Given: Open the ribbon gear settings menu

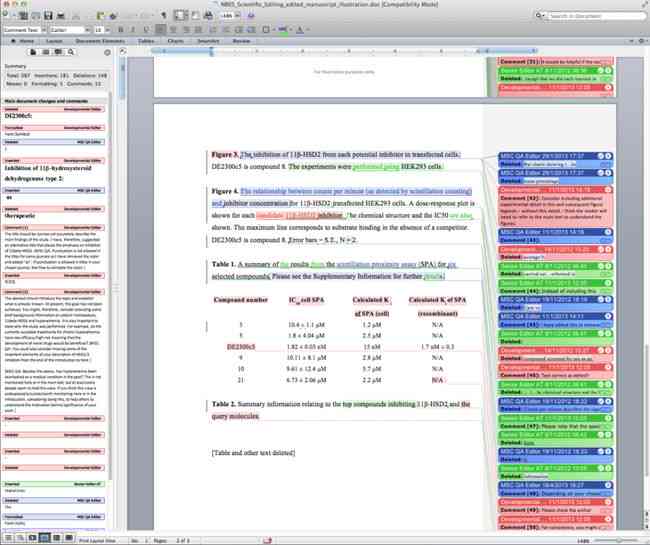Looking at the screenshot, I should coord(642,41).
